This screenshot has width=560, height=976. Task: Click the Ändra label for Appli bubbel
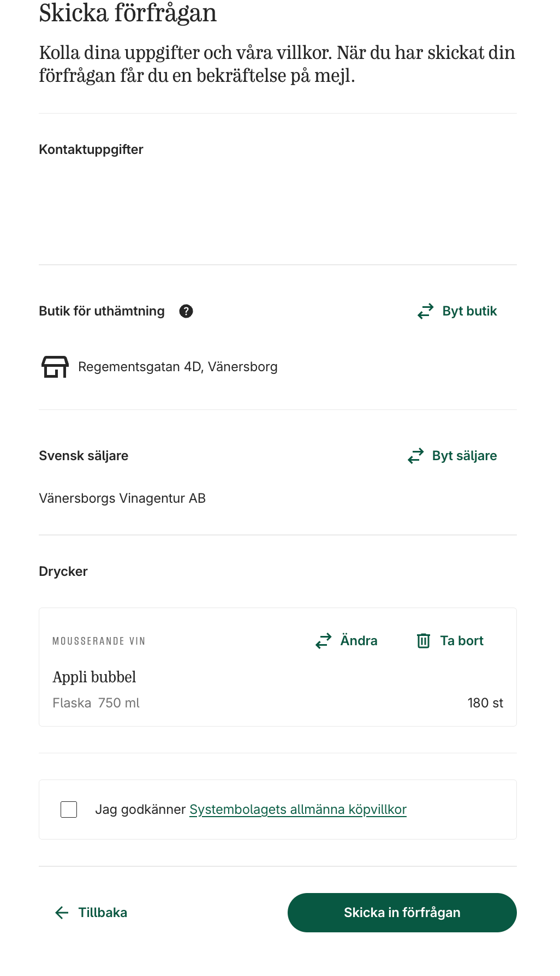[x=359, y=641]
